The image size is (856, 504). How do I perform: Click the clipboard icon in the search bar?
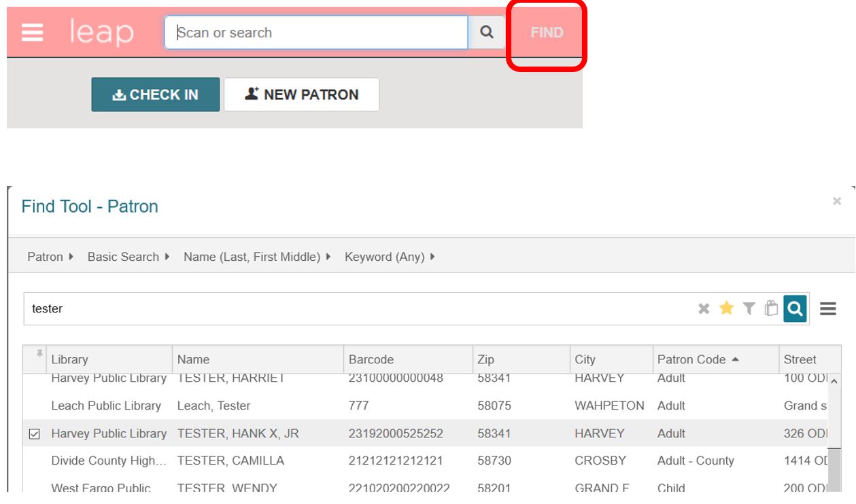pos(771,308)
